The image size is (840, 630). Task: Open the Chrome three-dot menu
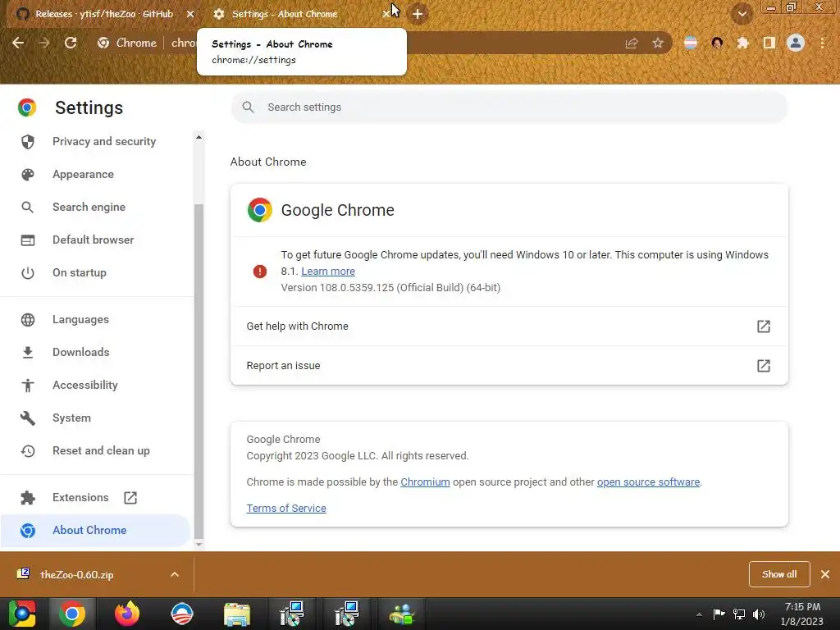click(822, 43)
